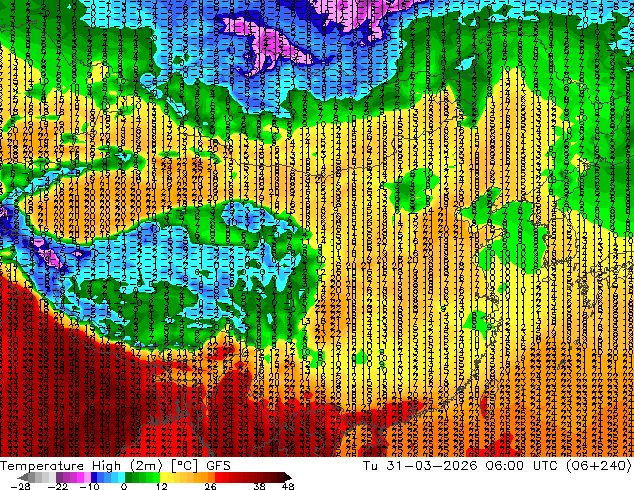Click the '48' legend label
The image size is (634, 490).
[x=288, y=486]
